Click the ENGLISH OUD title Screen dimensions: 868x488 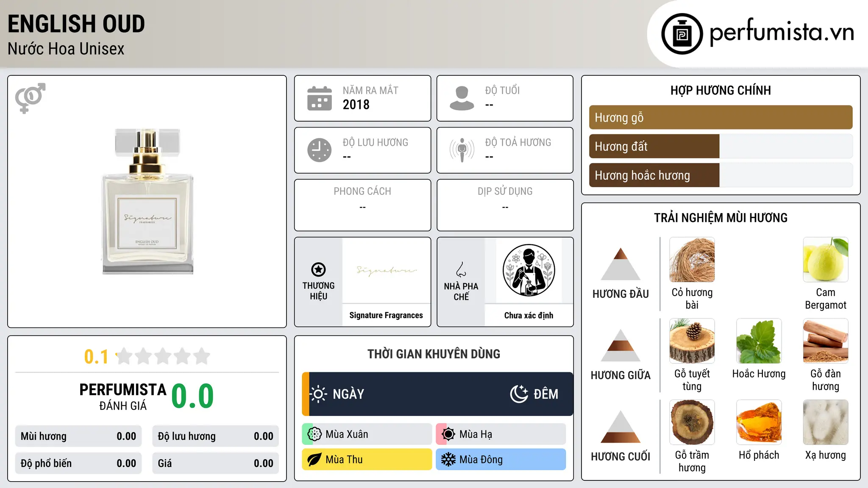click(x=76, y=24)
